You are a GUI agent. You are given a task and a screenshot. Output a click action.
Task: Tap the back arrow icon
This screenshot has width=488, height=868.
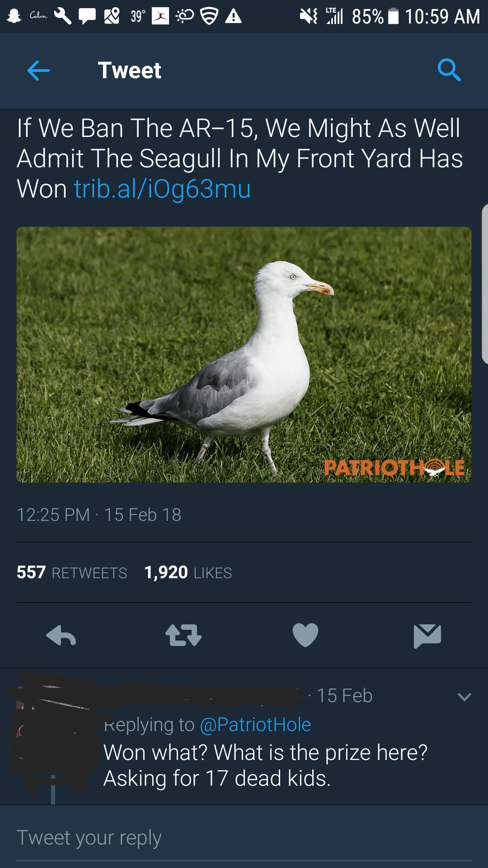(x=38, y=71)
